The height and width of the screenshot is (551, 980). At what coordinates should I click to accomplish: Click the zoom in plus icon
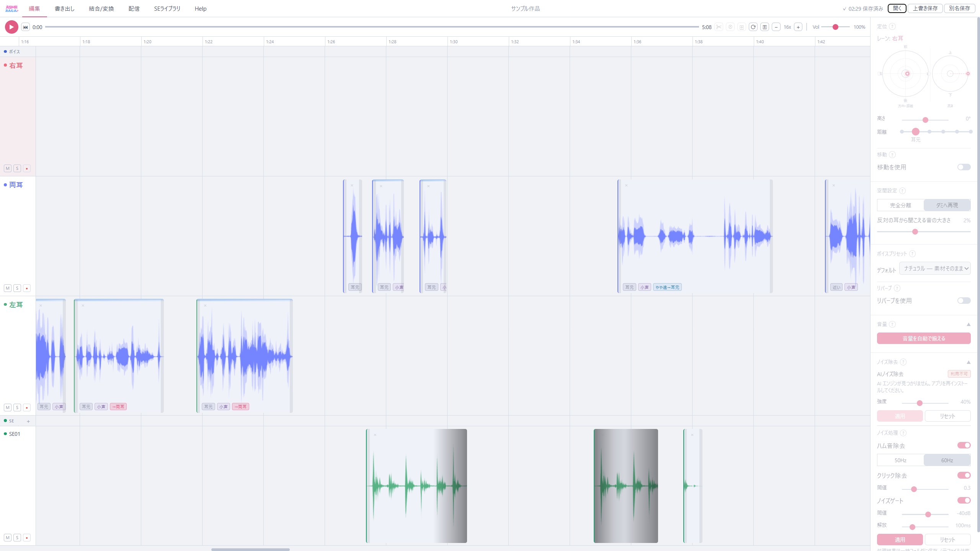tap(798, 27)
